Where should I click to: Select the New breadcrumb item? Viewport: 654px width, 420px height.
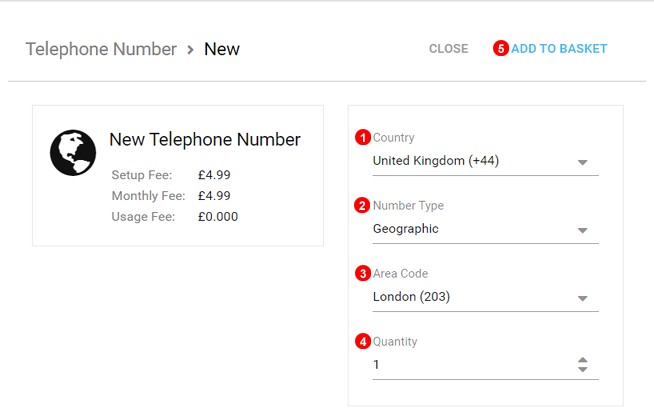pyautogui.click(x=222, y=49)
